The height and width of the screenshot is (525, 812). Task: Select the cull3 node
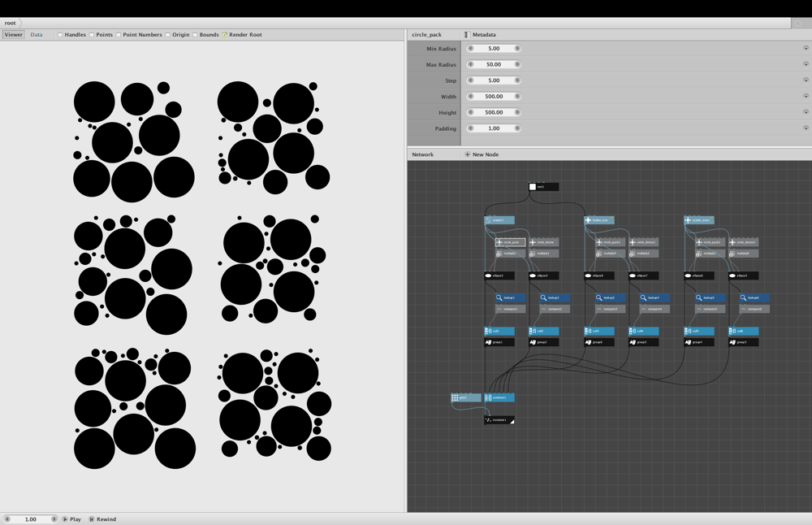point(599,331)
